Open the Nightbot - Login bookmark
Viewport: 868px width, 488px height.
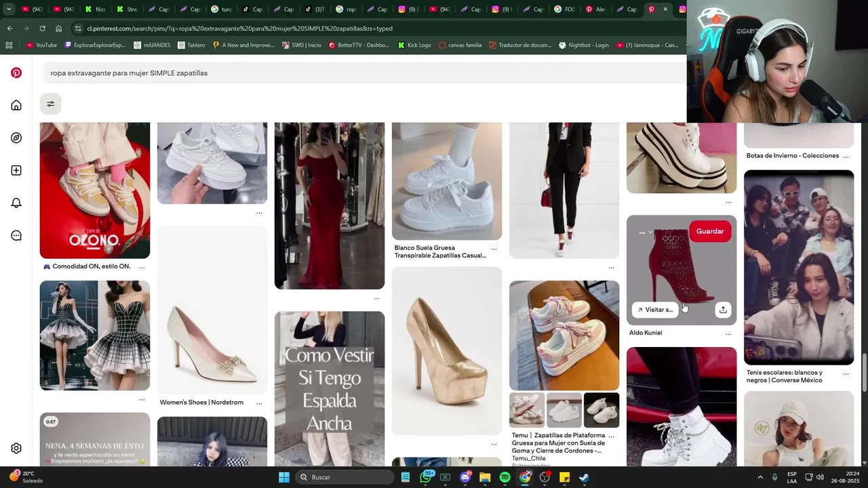click(x=583, y=45)
